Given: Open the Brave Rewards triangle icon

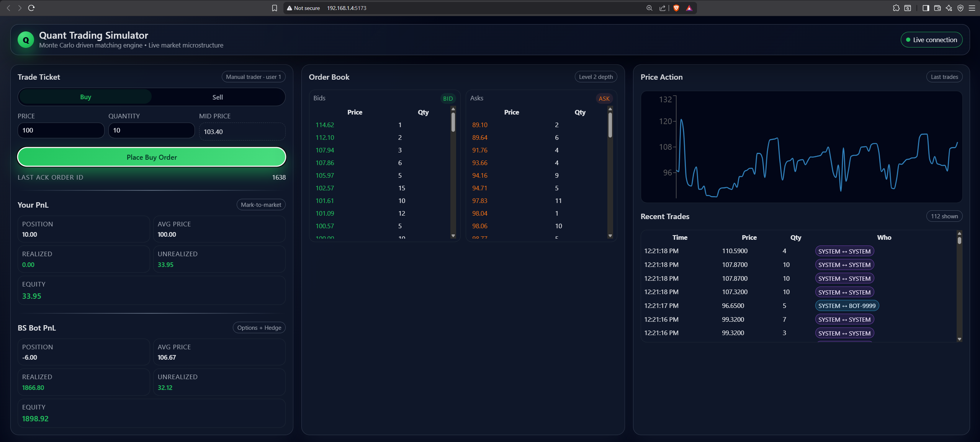Looking at the screenshot, I should [x=689, y=8].
